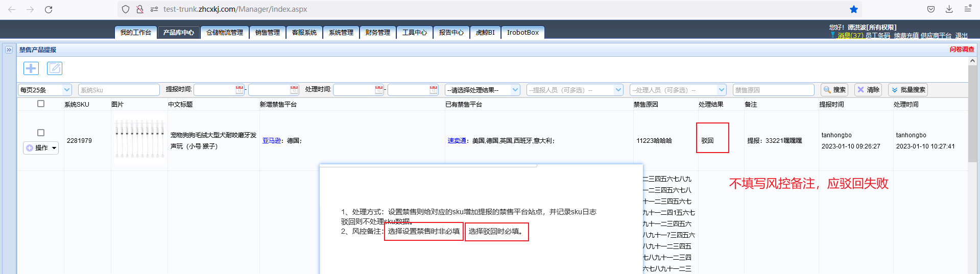The image size is (980, 274).
Task: Open 虎鲸BI tab
Action: pyautogui.click(x=485, y=32)
